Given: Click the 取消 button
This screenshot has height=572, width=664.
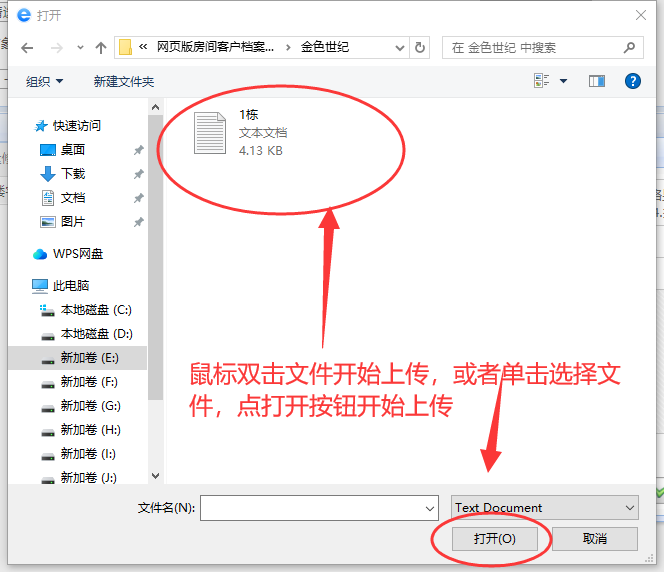Looking at the screenshot, I should [594, 538].
